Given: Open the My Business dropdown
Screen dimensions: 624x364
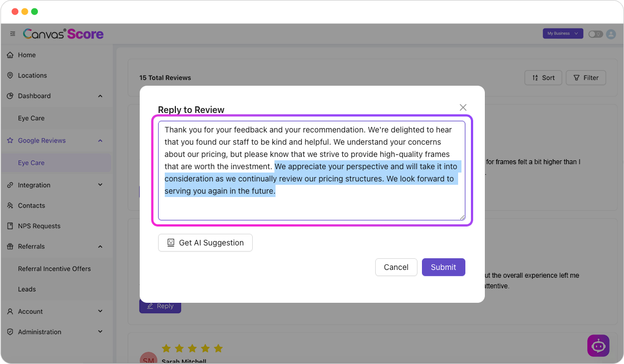Looking at the screenshot, I should (563, 33).
